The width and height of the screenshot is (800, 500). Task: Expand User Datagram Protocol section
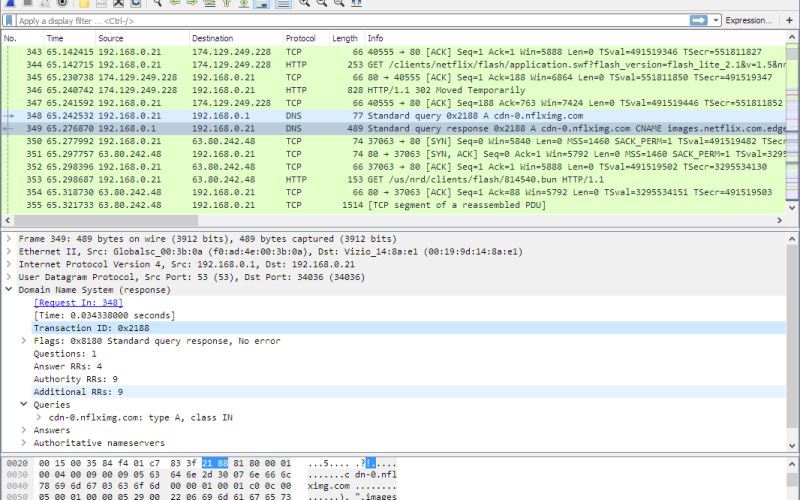9,277
